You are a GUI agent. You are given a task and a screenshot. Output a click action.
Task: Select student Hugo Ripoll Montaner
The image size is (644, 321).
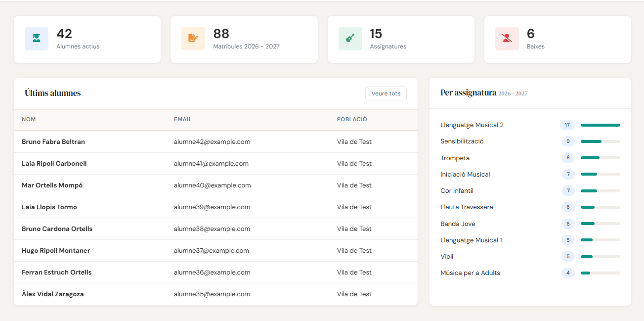56,251
